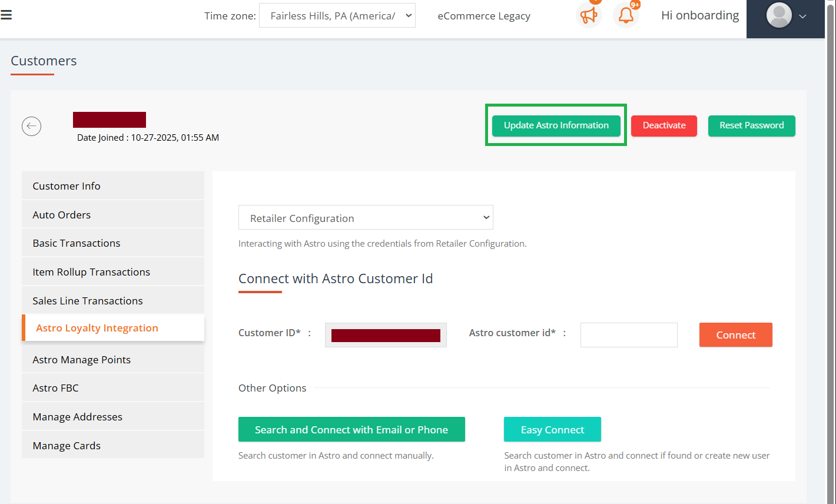
Task: Open the Auto Orders section
Action: coord(113,215)
